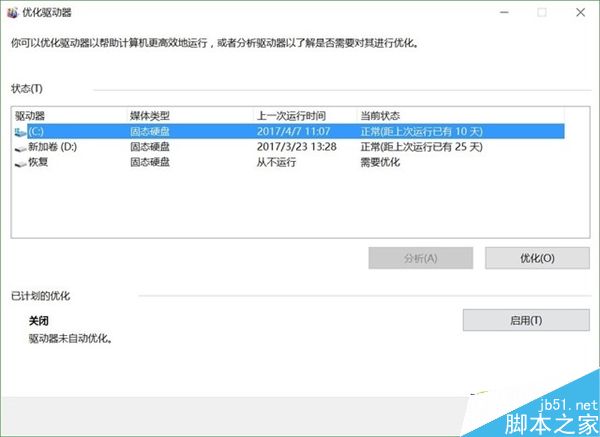Sort by the 当前状态 column header
600x437 pixels.
tap(461, 116)
